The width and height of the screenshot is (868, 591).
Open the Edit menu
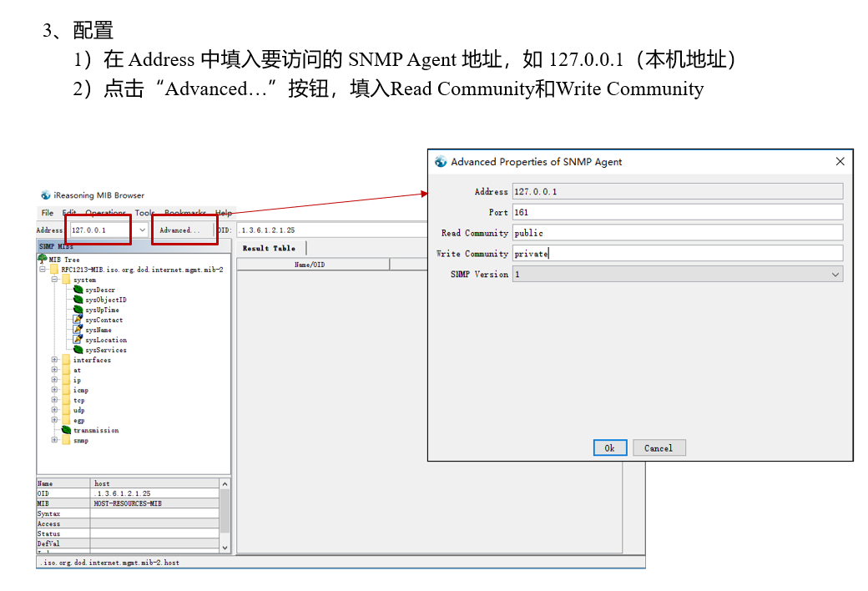click(x=69, y=213)
